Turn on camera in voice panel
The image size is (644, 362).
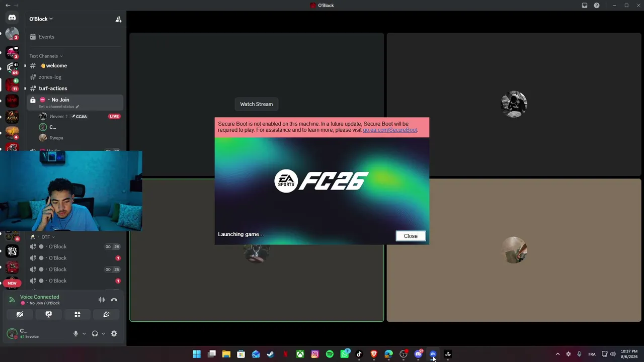tap(20, 314)
